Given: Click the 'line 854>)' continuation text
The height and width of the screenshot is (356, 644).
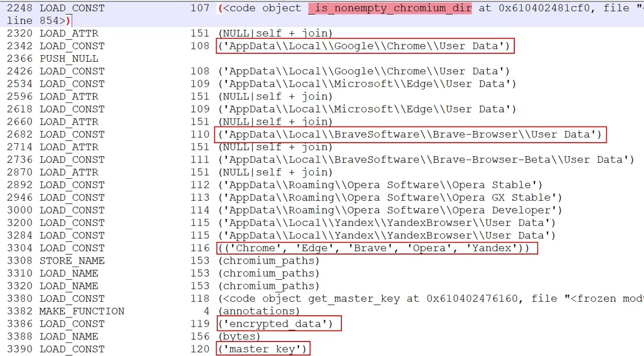Looking at the screenshot, I should click(39, 21).
